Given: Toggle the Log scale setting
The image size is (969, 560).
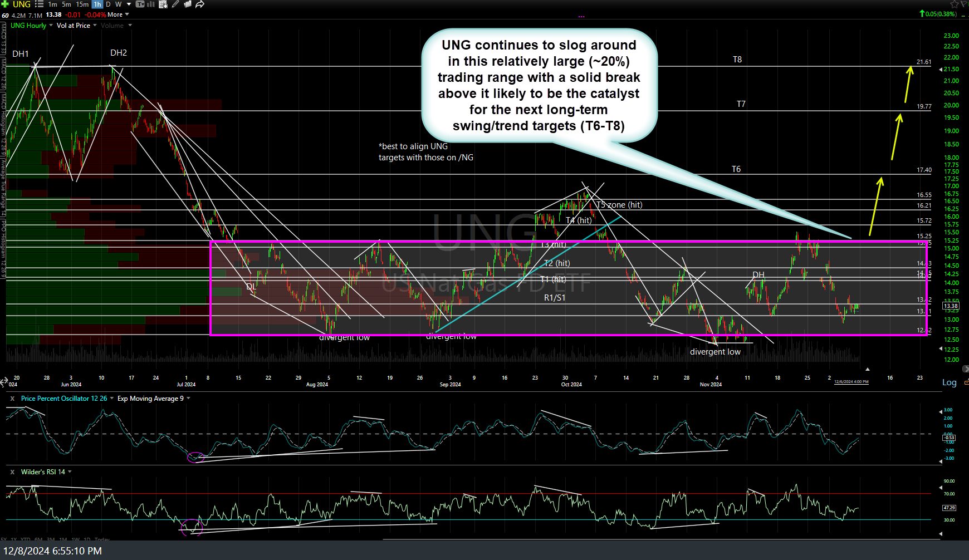Looking at the screenshot, I should coord(949,382).
